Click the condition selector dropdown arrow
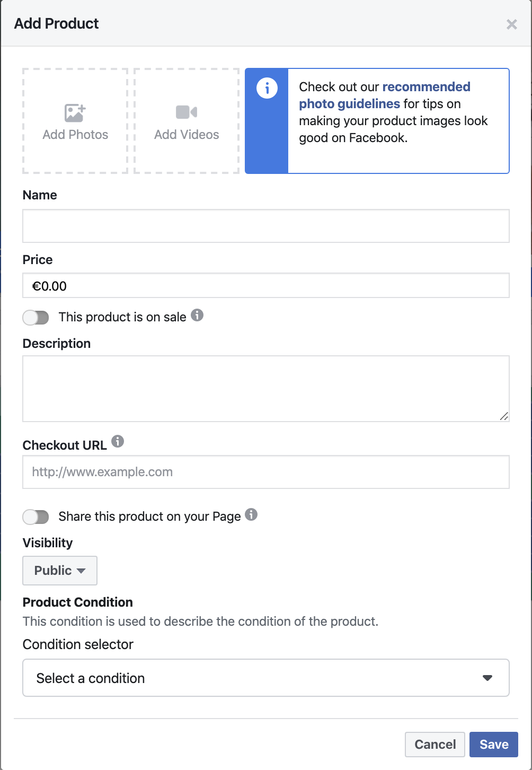Image resolution: width=532 pixels, height=770 pixels. pyautogui.click(x=487, y=678)
